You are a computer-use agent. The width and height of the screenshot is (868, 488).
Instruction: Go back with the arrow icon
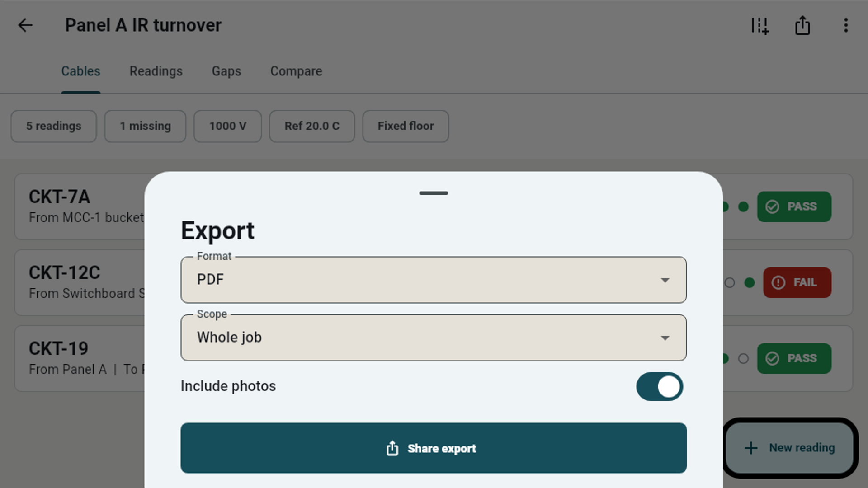[25, 25]
